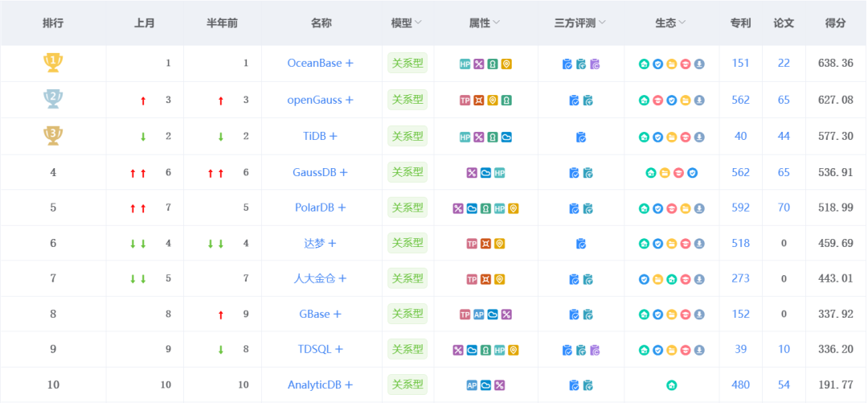Click OceanBase's purple clipboard evaluation icon

point(595,64)
